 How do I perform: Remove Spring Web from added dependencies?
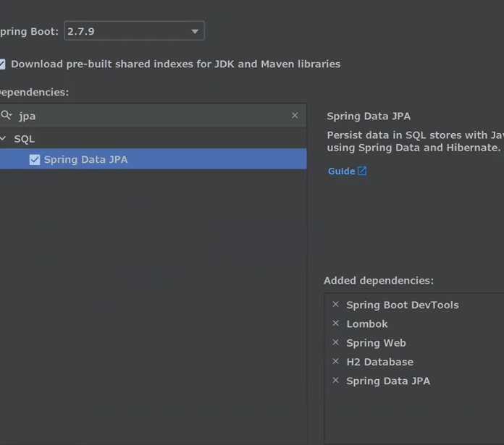(x=335, y=342)
